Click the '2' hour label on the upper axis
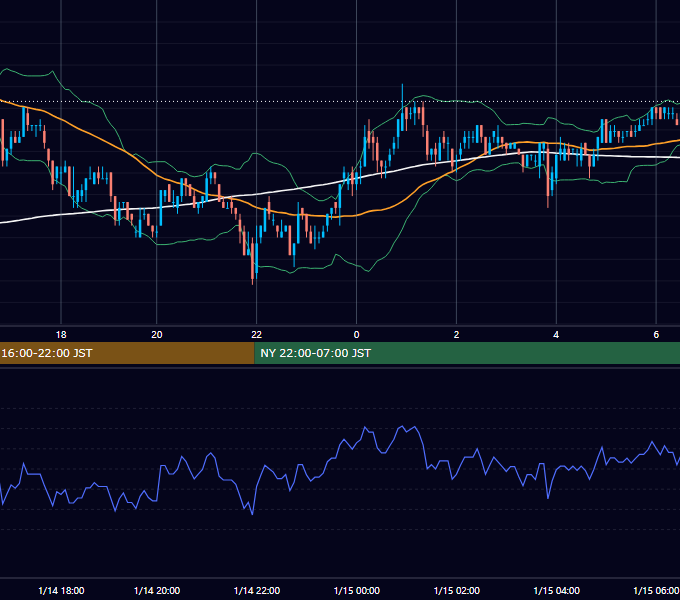This screenshot has width=680, height=600. (456, 335)
